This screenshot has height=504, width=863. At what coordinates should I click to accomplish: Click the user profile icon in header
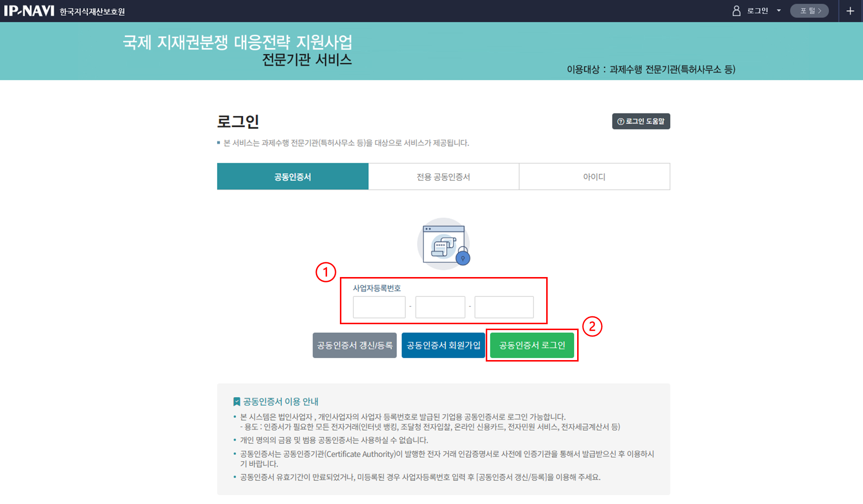click(736, 11)
